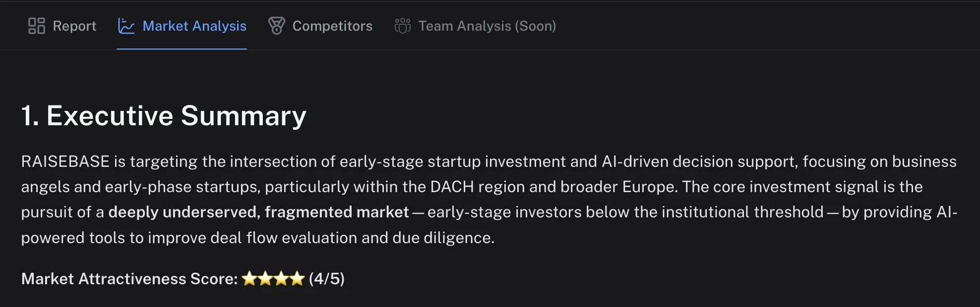Image resolution: width=980 pixels, height=307 pixels.
Task: Click the words "DACH region"
Action: click(477, 187)
